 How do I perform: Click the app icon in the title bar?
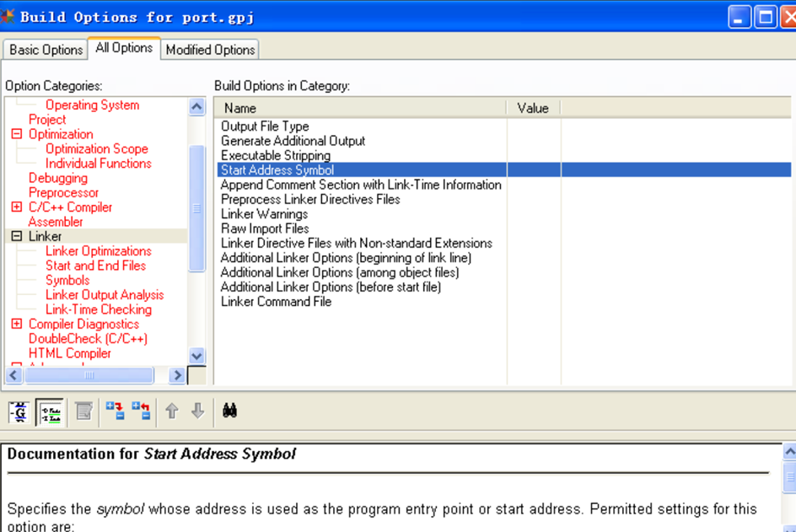[7, 17]
